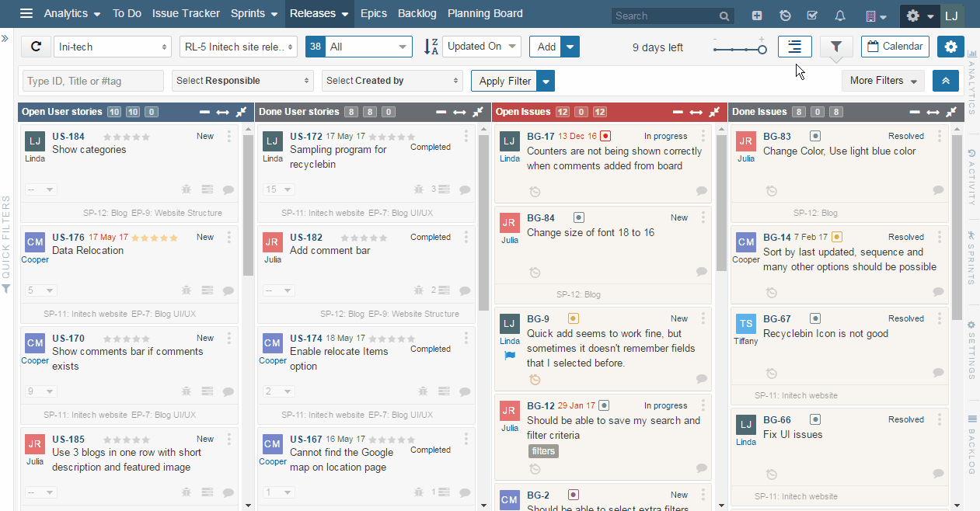This screenshot has width=980, height=511.
Task: Open the Calendar button
Action: (895, 47)
